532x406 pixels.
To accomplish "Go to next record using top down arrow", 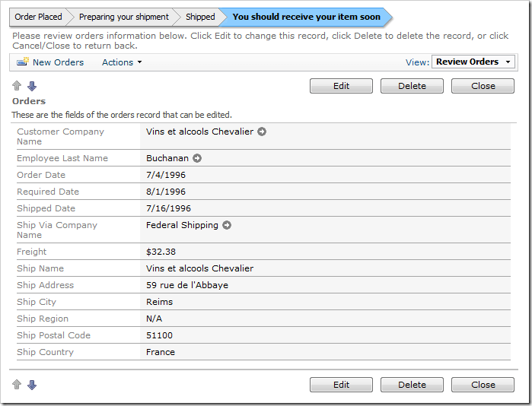I will click(x=32, y=86).
